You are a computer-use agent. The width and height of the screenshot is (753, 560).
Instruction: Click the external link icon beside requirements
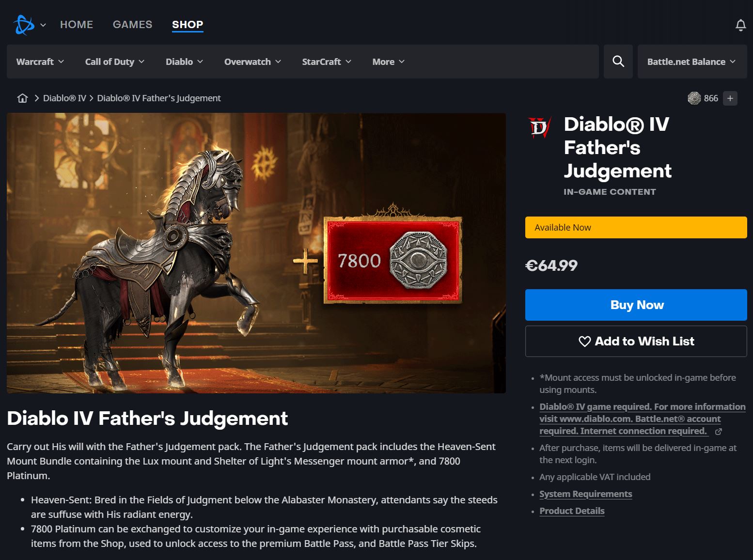pos(719,432)
